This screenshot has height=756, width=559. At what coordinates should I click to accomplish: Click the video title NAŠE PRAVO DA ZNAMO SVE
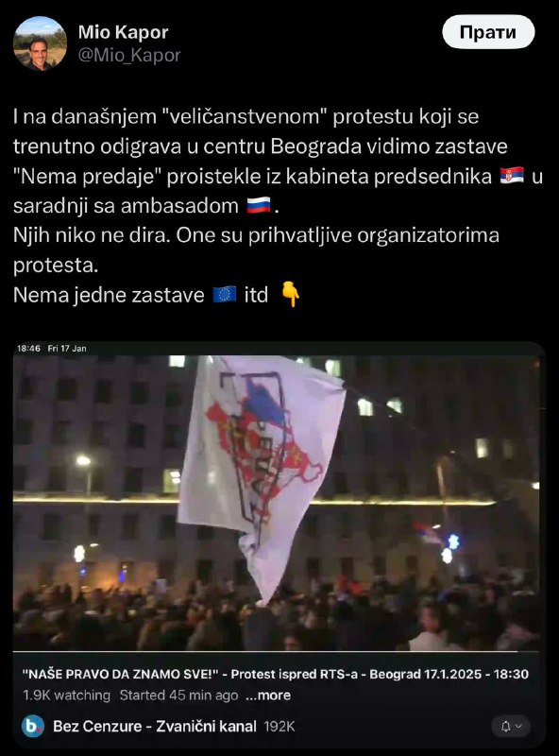point(275,674)
